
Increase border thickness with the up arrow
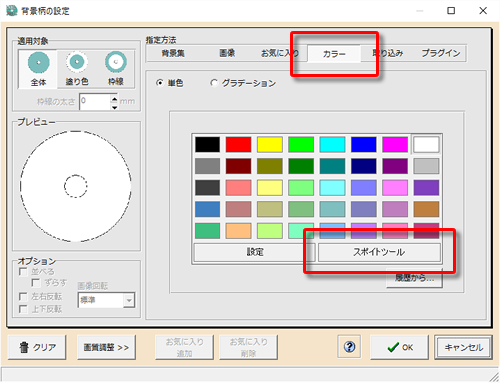click(x=114, y=99)
